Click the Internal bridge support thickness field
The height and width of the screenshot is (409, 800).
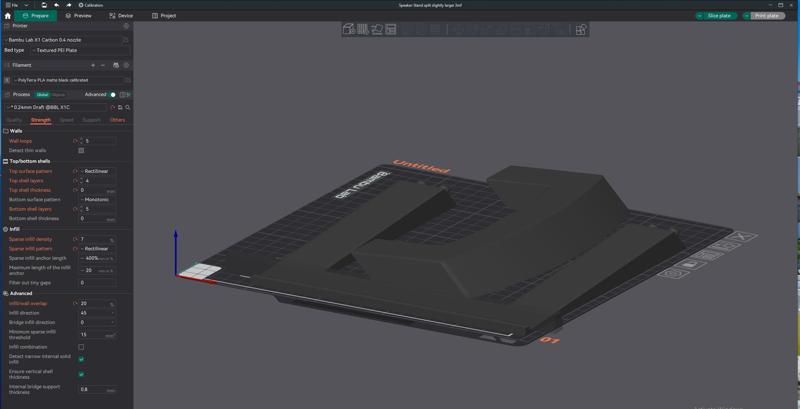[x=97, y=390]
